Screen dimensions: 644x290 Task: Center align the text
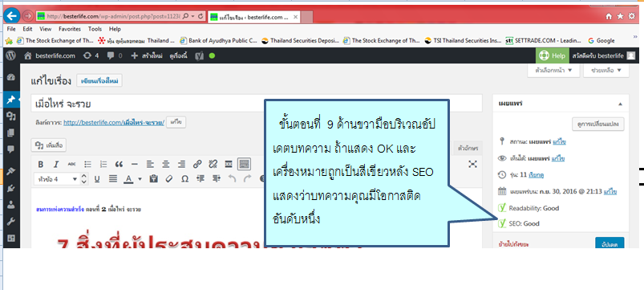click(165, 164)
